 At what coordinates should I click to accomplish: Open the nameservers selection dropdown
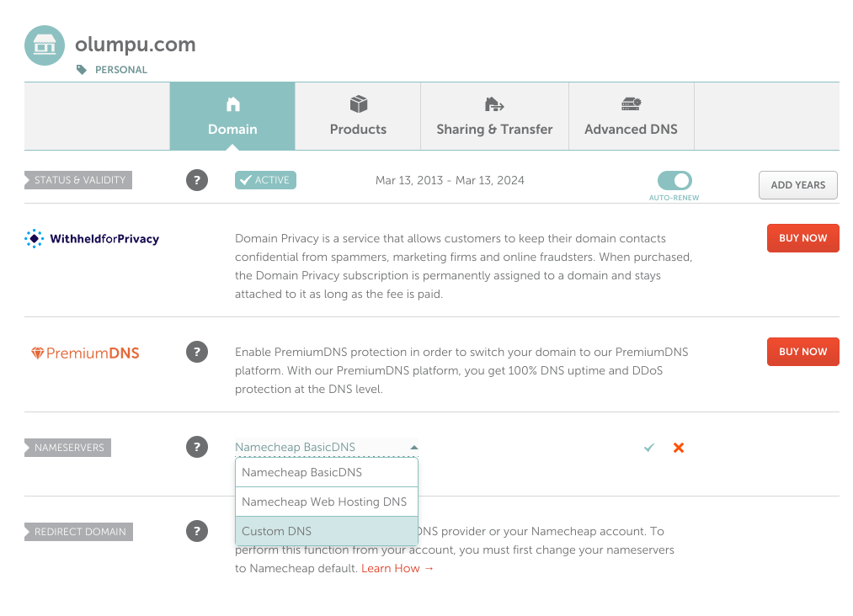tap(326, 447)
